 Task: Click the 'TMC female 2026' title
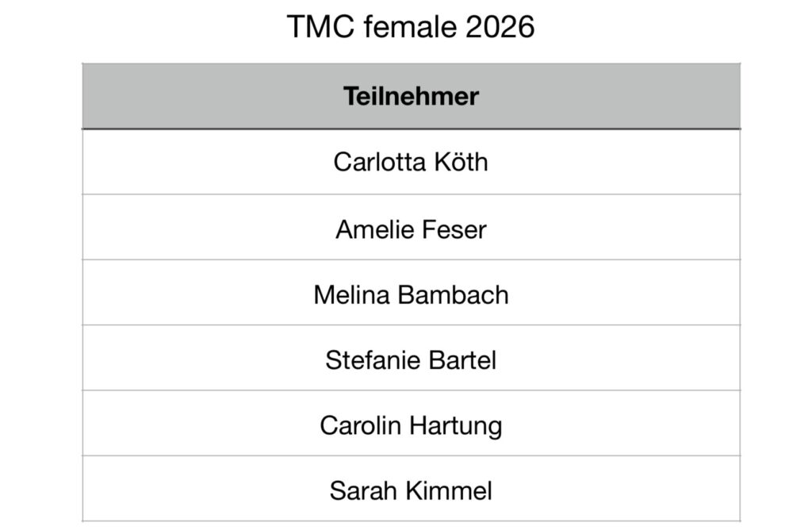point(411,26)
